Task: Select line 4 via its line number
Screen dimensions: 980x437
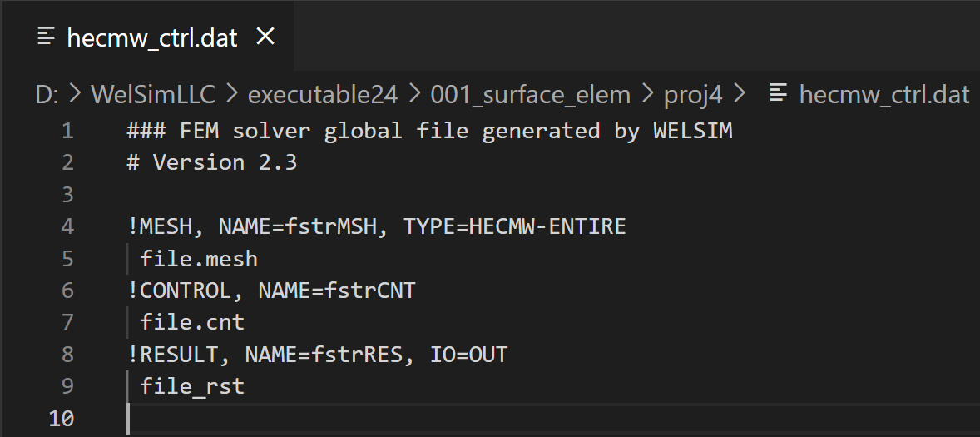Action: click(67, 226)
